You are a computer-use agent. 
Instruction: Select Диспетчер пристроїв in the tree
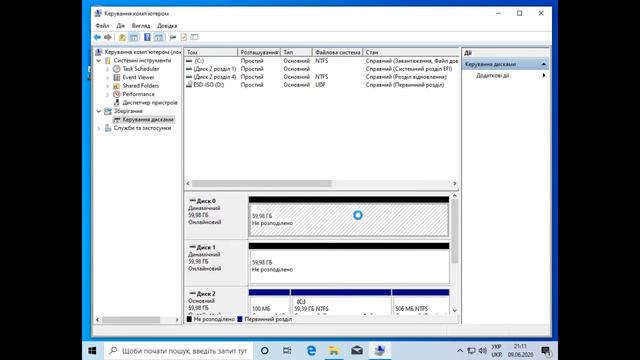click(150, 103)
